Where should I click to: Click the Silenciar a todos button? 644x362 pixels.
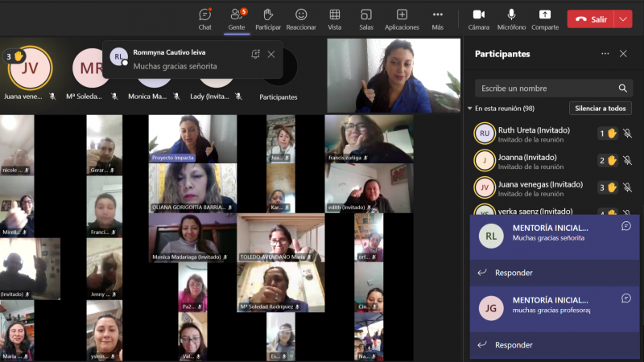[600, 109]
